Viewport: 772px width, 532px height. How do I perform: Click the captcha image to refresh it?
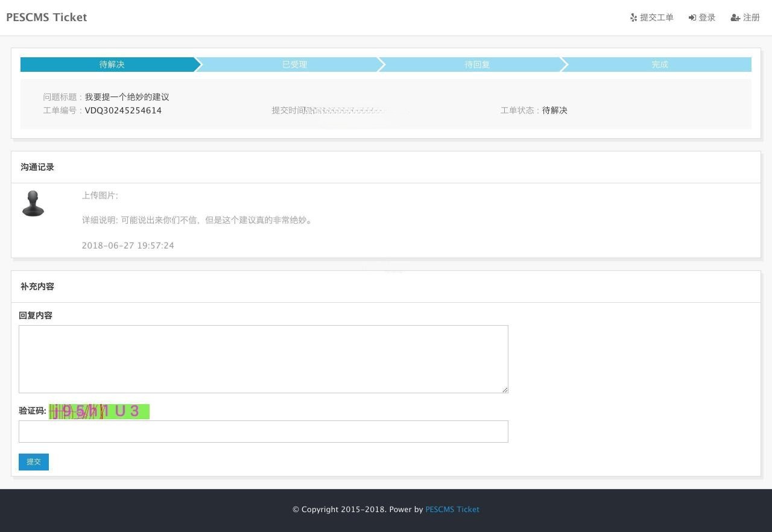pyautogui.click(x=99, y=411)
